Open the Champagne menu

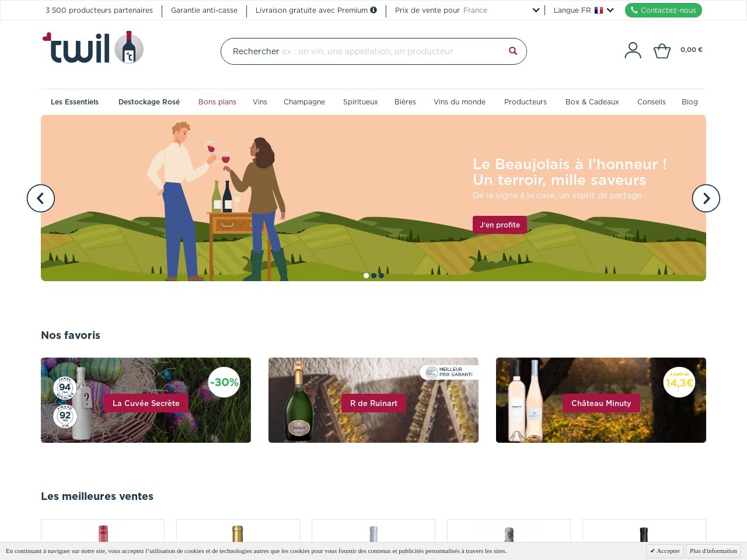(304, 102)
